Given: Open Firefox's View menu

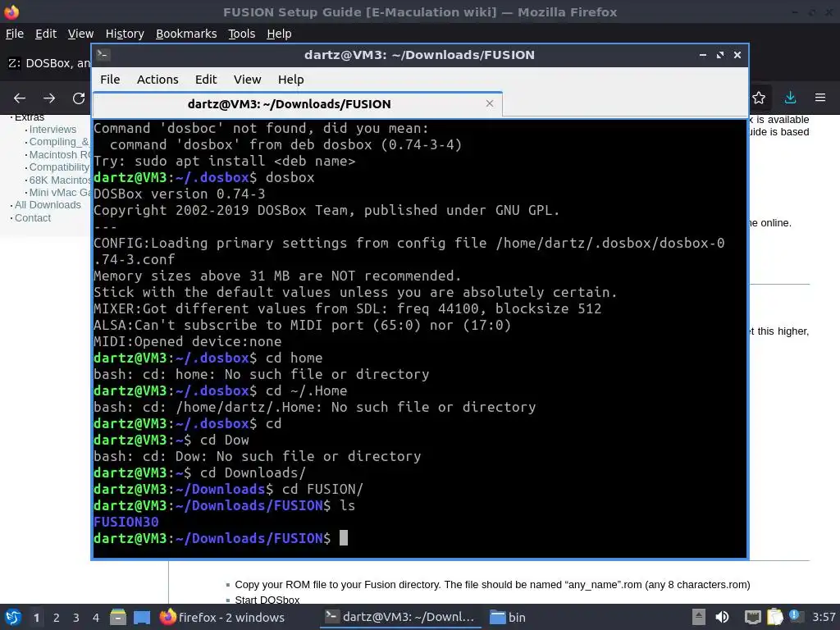Looking at the screenshot, I should [x=80, y=34].
